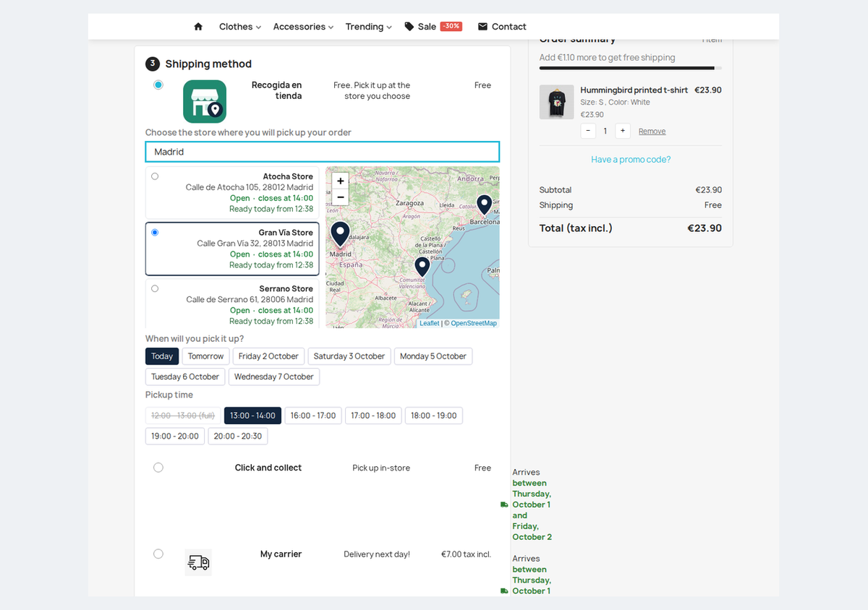Click the store pickup logo icon
Screen dimensions: 868x610
(x=205, y=101)
